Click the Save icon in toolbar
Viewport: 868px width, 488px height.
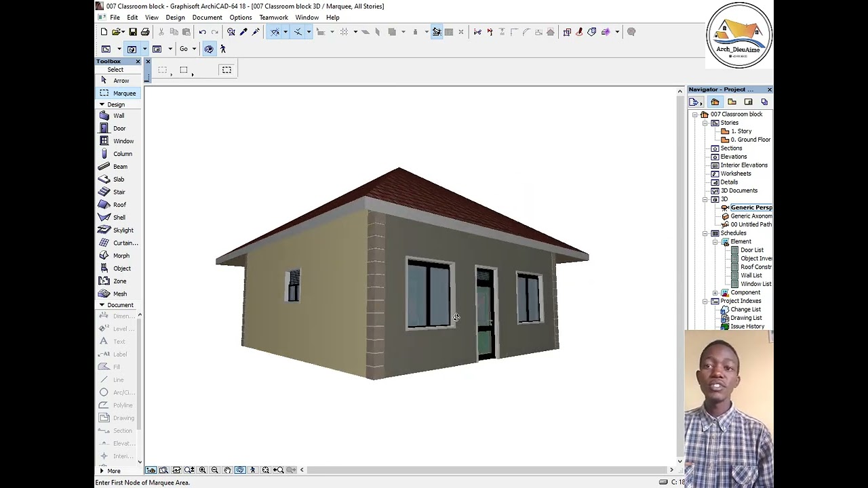pos(133,32)
